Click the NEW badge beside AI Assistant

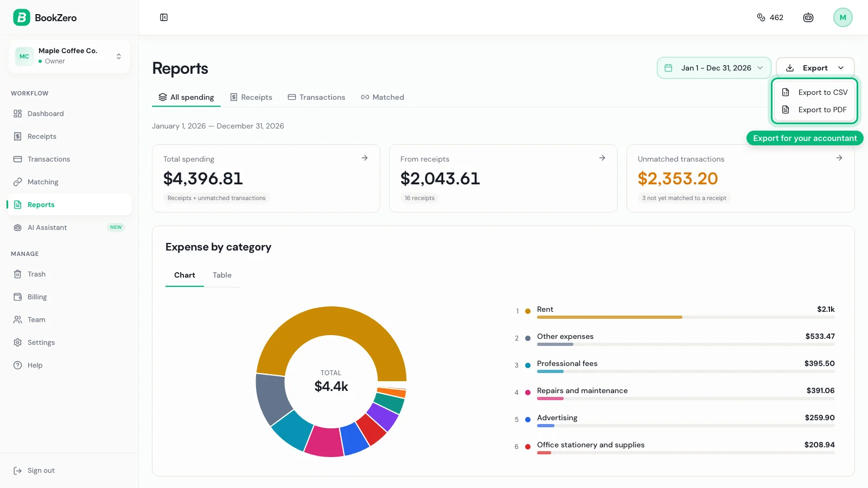(x=116, y=228)
